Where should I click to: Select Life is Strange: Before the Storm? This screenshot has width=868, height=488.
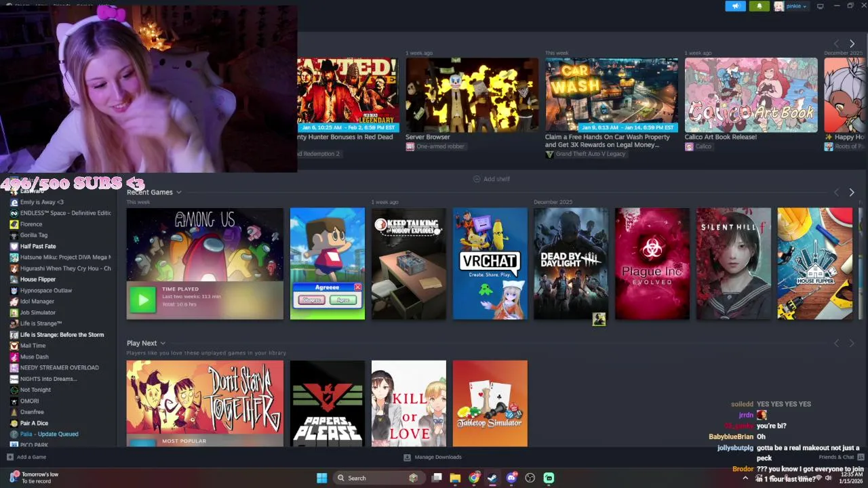tap(62, 335)
